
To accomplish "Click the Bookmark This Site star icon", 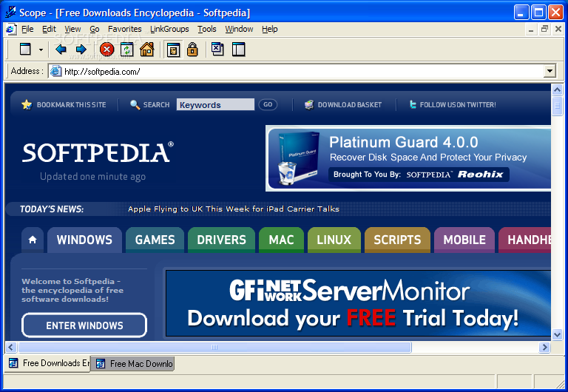I will tap(27, 105).
